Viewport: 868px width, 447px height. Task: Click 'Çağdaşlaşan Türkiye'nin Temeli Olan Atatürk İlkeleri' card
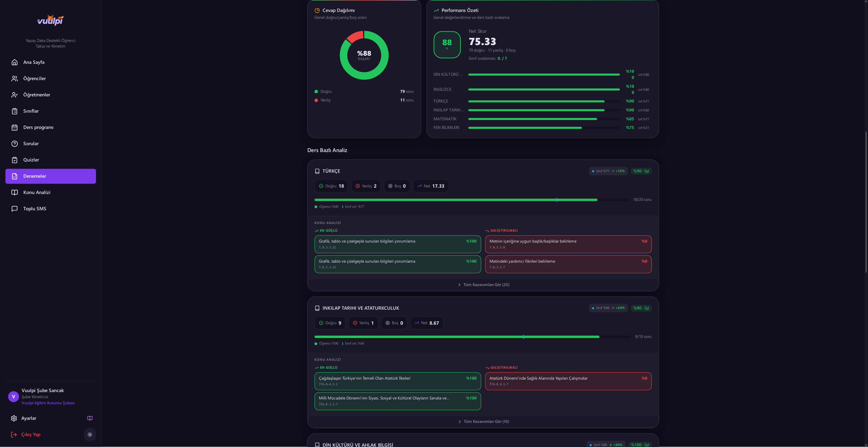[397, 381]
